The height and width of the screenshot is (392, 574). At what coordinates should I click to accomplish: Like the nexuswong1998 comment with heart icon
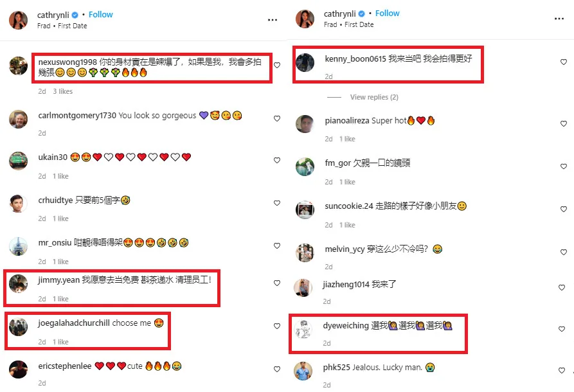click(277, 65)
